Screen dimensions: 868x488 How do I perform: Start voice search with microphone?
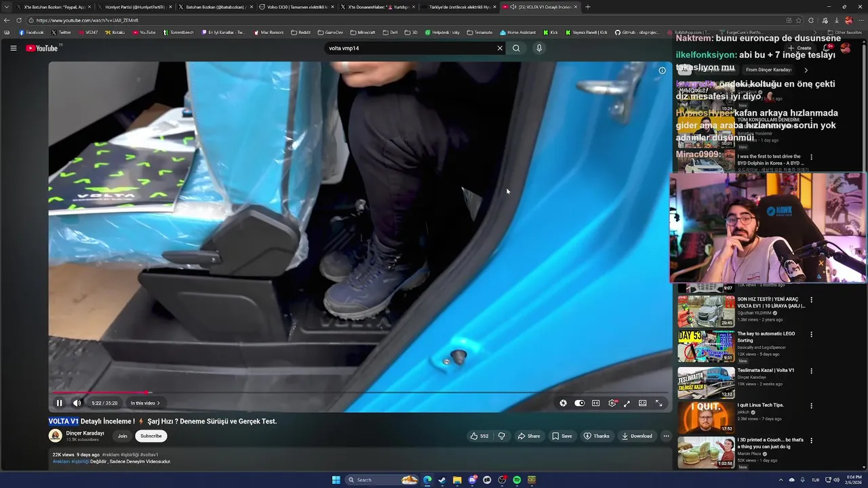tap(539, 48)
